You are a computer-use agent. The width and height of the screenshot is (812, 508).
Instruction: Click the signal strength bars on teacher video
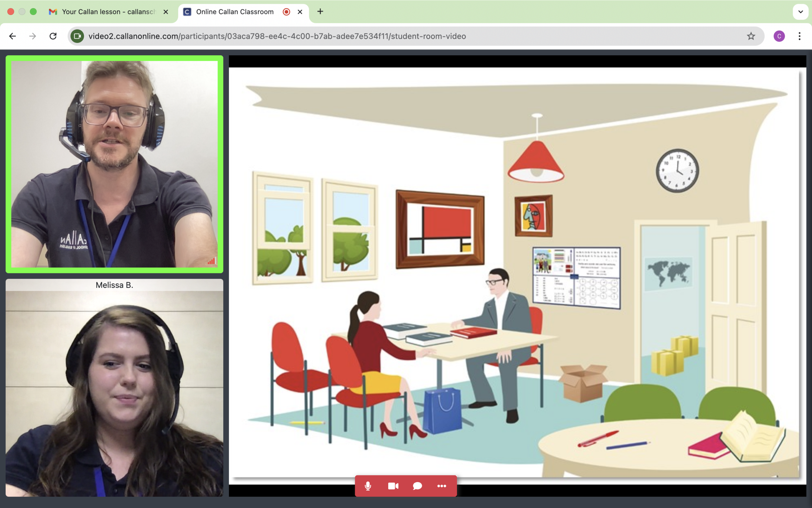click(211, 261)
